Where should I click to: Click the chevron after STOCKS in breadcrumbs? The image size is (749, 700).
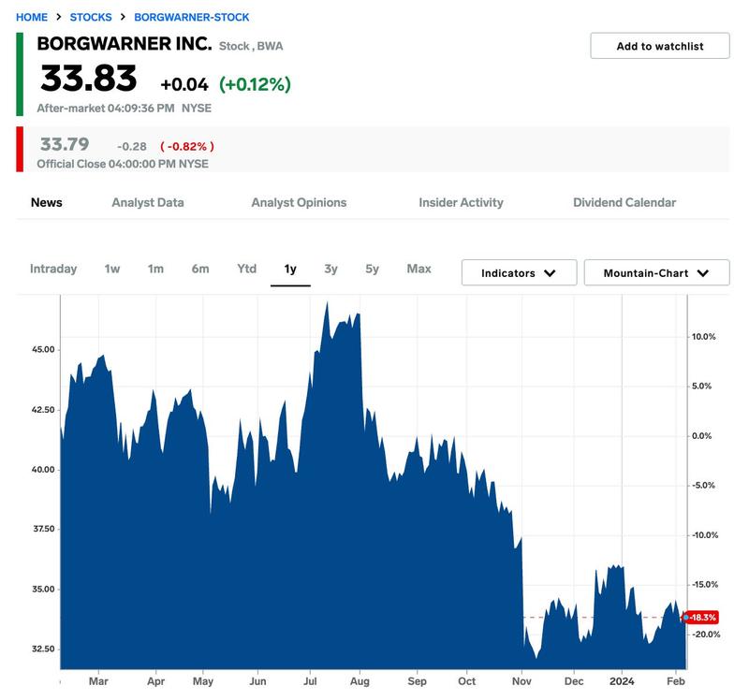coord(123,17)
